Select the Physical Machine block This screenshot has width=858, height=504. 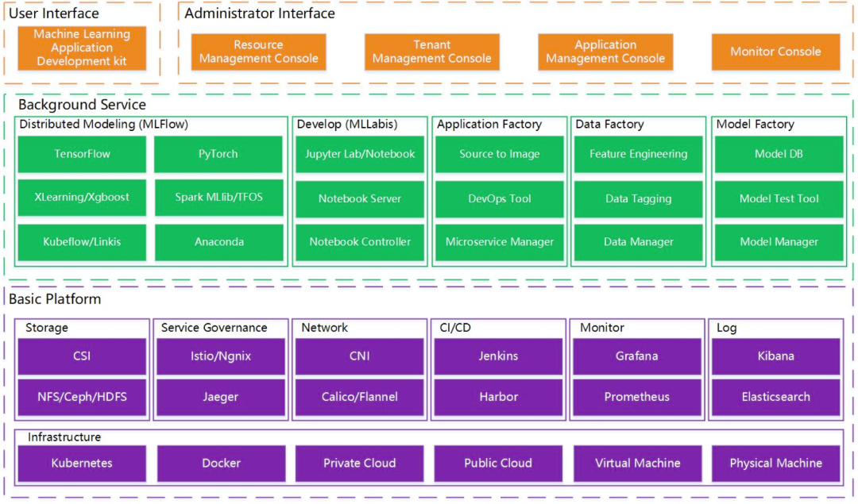pyautogui.click(x=776, y=464)
